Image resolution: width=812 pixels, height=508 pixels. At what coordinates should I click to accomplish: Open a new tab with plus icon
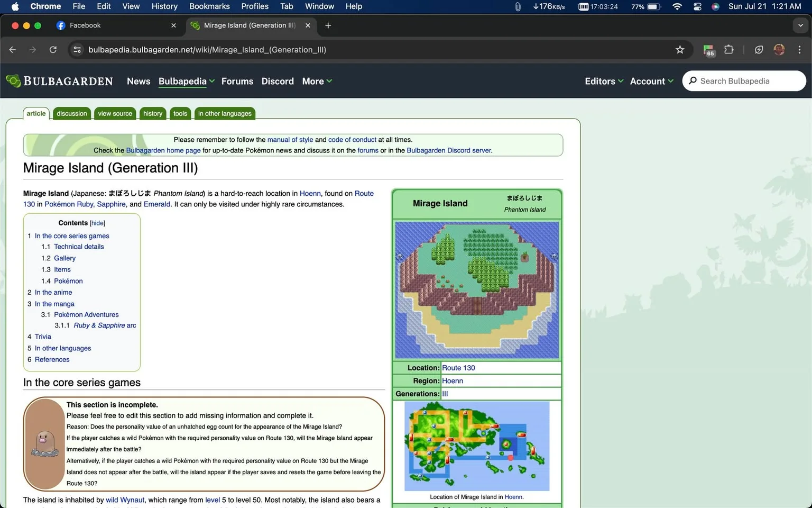tap(328, 25)
